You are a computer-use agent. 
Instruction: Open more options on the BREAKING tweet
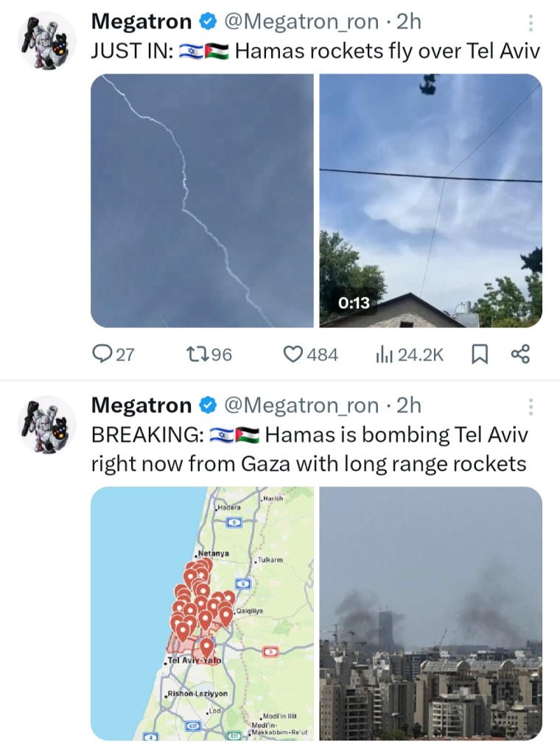[531, 407]
